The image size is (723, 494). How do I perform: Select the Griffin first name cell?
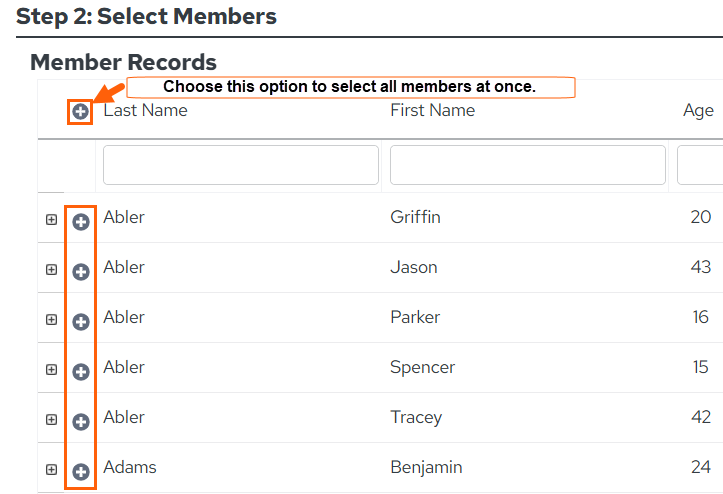415,217
